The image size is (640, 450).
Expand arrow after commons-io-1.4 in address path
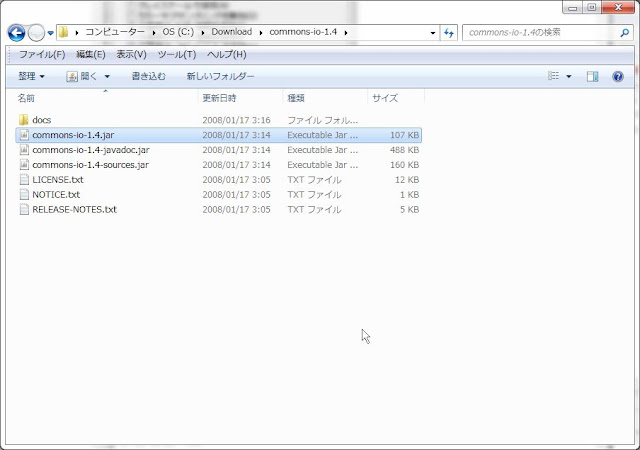[x=346, y=32]
